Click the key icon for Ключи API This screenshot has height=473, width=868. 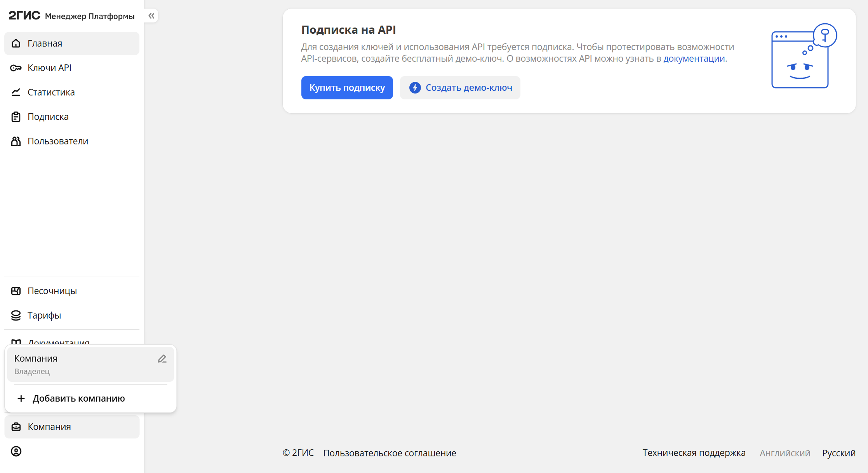pos(16,68)
